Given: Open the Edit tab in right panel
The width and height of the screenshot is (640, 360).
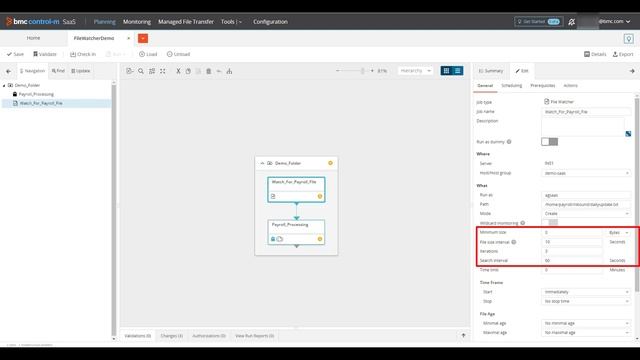Looking at the screenshot, I should coord(522,71).
